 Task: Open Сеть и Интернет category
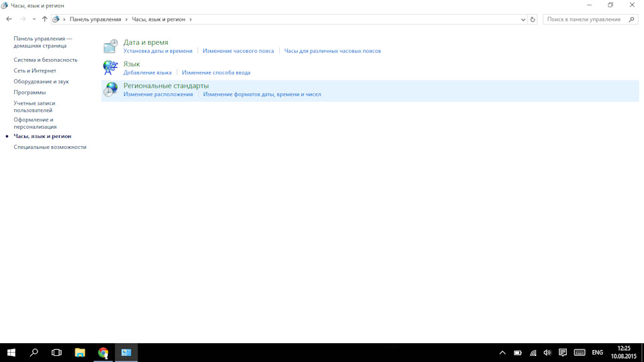[35, 70]
